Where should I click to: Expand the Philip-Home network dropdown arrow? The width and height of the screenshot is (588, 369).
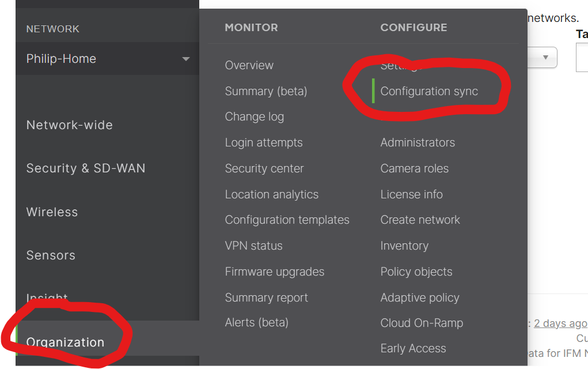point(185,59)
